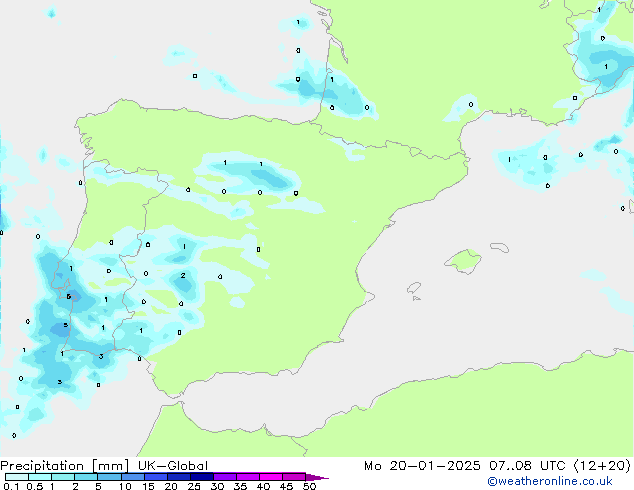Image resolution: width=634 pixels, height=490 pixels.
Task: Click the legend scale label "30"
Action: click(217, 486)
